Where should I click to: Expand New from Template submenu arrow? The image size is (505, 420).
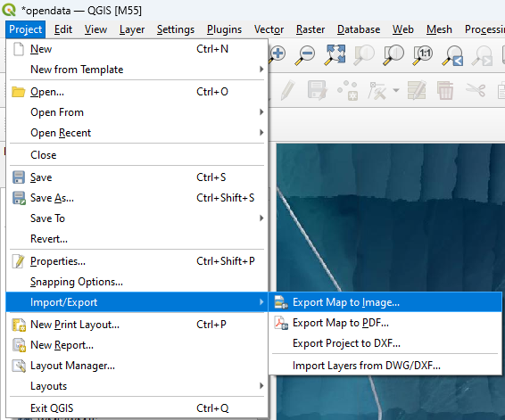(x=261, y=70)
